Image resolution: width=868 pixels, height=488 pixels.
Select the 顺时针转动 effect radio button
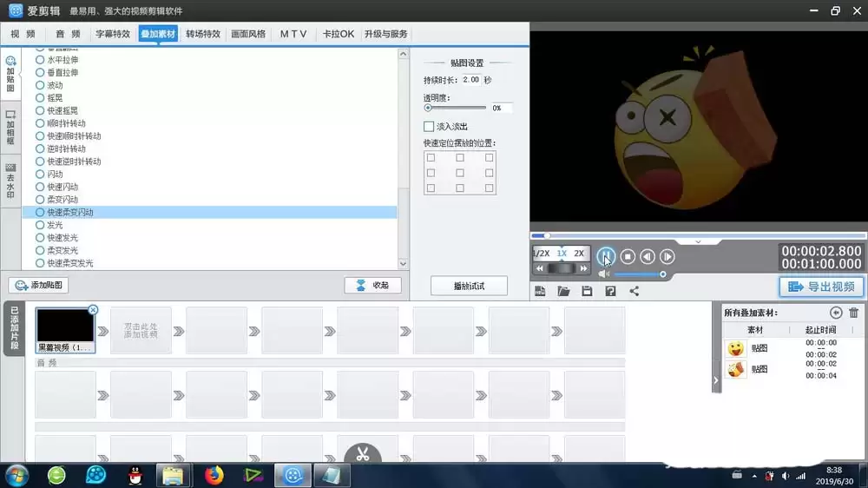40,123
